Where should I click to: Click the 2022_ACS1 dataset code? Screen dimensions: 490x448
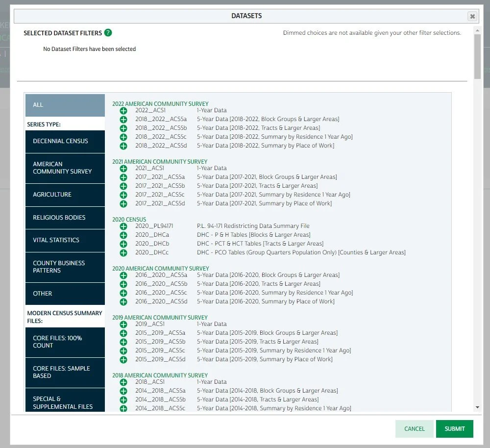[x=150, y=110]
